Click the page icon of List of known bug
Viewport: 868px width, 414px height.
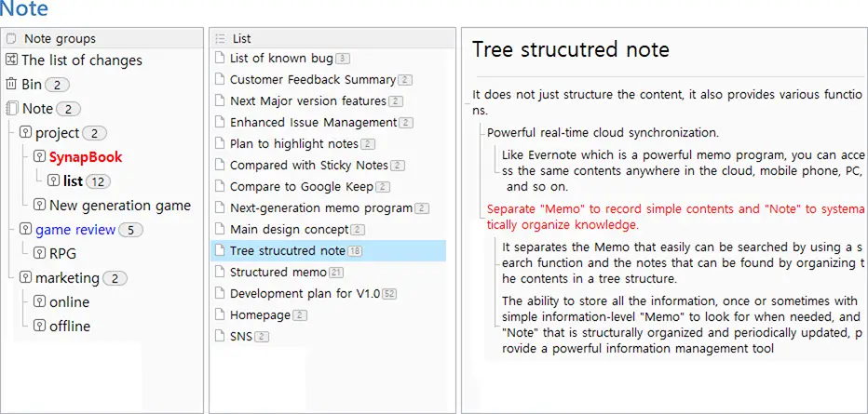click(221, 58)
